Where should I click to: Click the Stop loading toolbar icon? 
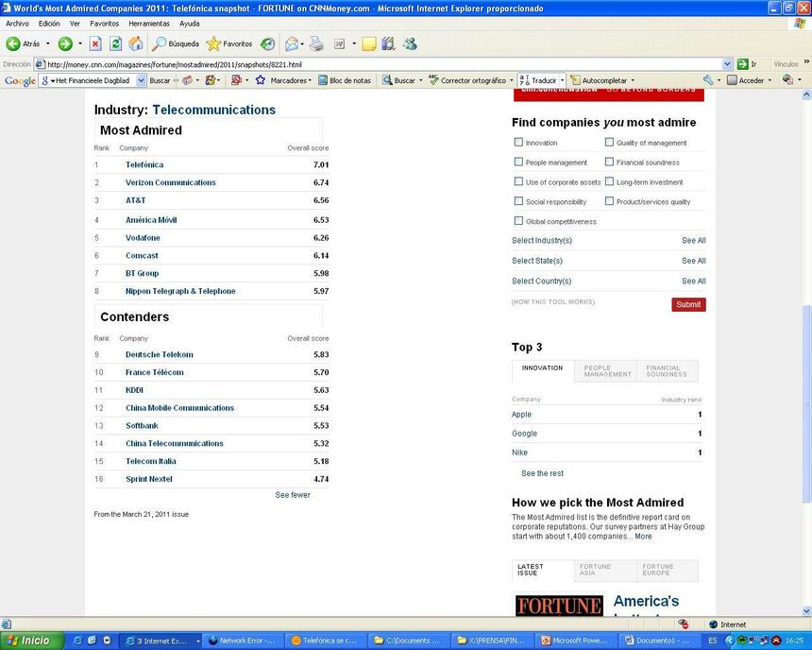[x=95, y=43]
